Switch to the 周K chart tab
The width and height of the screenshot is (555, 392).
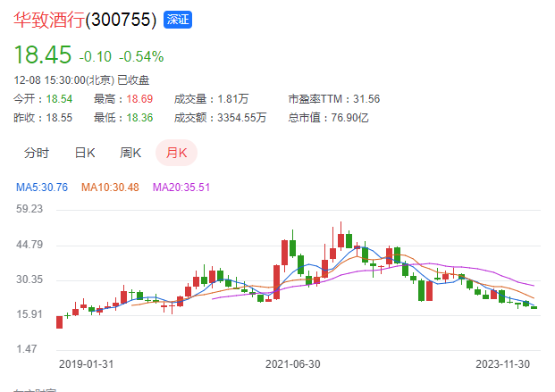tap(130, 153)
